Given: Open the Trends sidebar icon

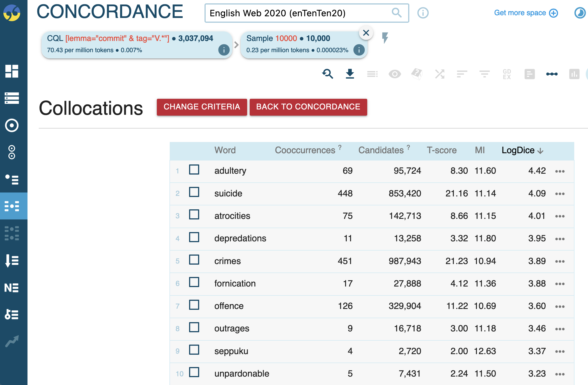Looking at the screenshot, I should (x=12, y=341).
